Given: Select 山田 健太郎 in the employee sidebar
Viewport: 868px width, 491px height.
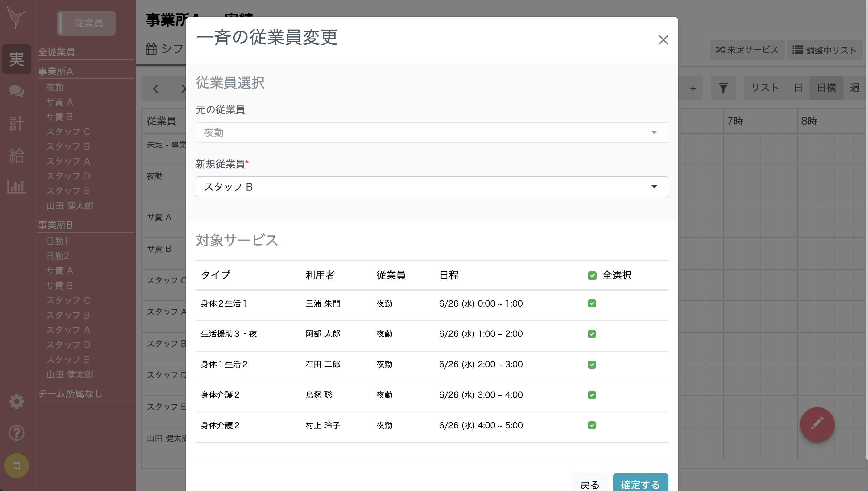Looking at the screenshot, I should click(69, 206).
